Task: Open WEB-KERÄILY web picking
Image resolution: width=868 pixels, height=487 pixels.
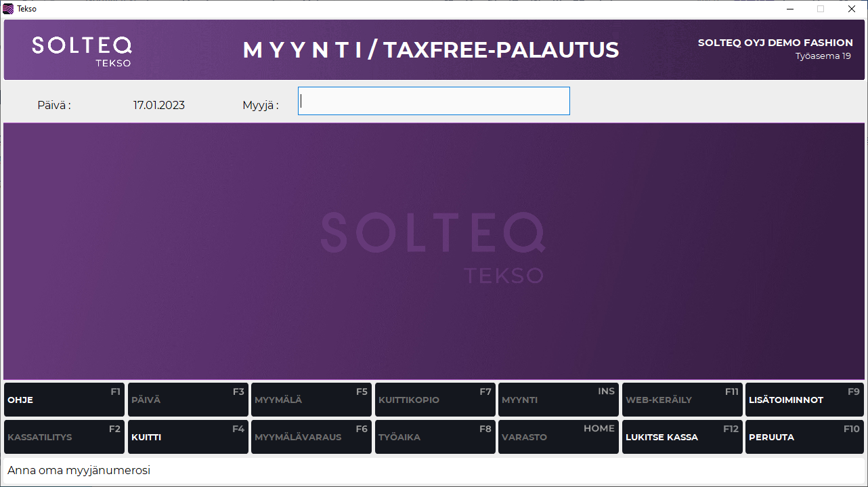Action: tap(682, 400)
